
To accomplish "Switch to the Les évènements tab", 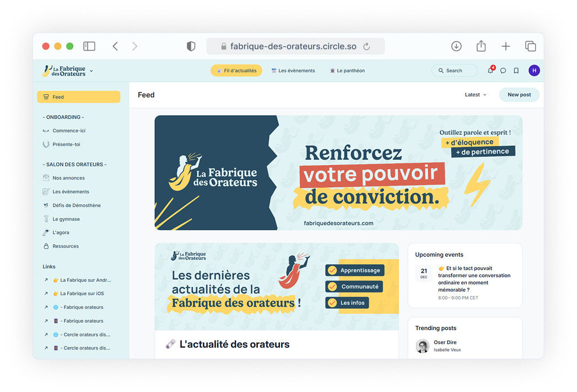I will 293,70.
